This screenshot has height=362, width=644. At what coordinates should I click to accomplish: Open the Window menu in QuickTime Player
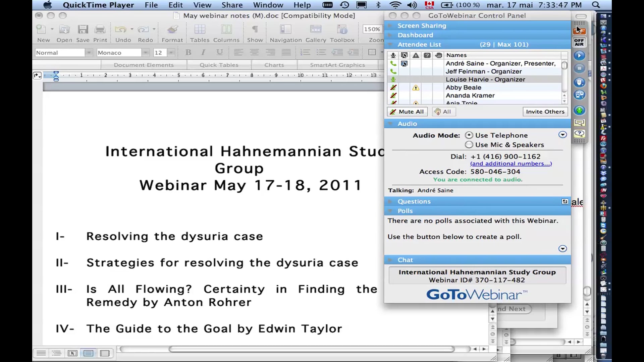coord(268,5)
